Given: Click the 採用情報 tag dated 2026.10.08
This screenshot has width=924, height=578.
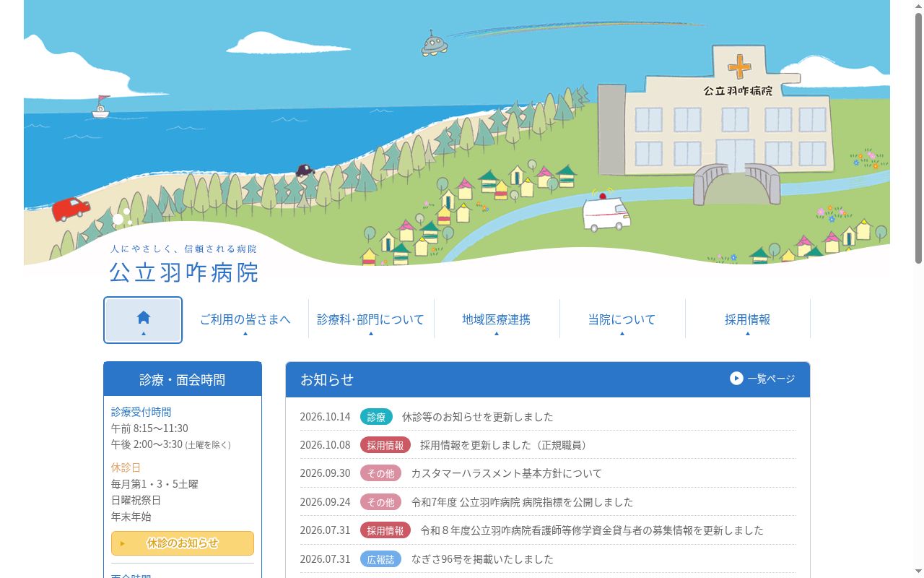Looking at the screenshot, I should click(x=385, y=445).
